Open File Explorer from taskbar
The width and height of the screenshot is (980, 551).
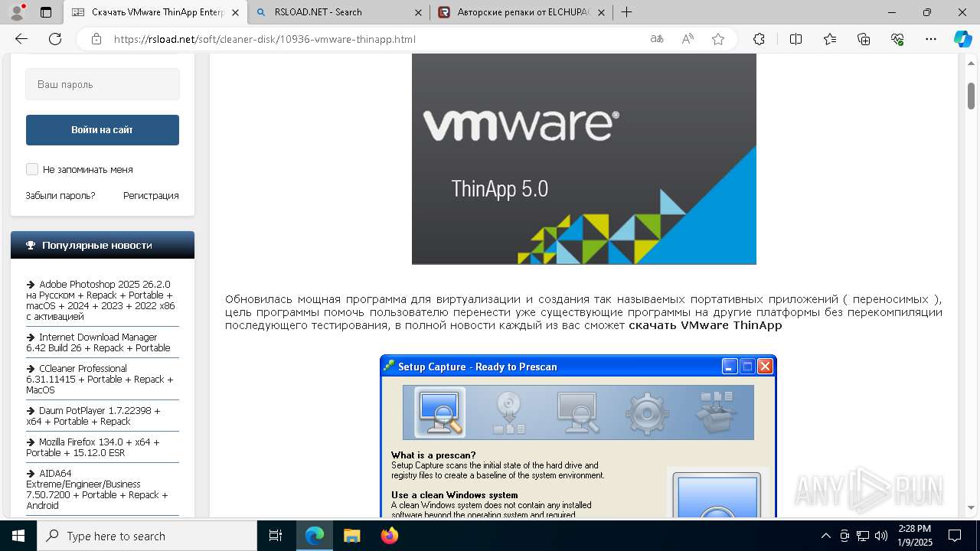[x=351, y=536]
